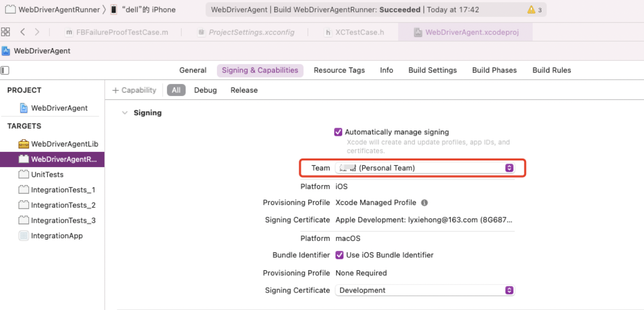Click the WebDriverAgent project icon in breadcrumb
The image size is (644, 310).
click(x=5, y=51)
